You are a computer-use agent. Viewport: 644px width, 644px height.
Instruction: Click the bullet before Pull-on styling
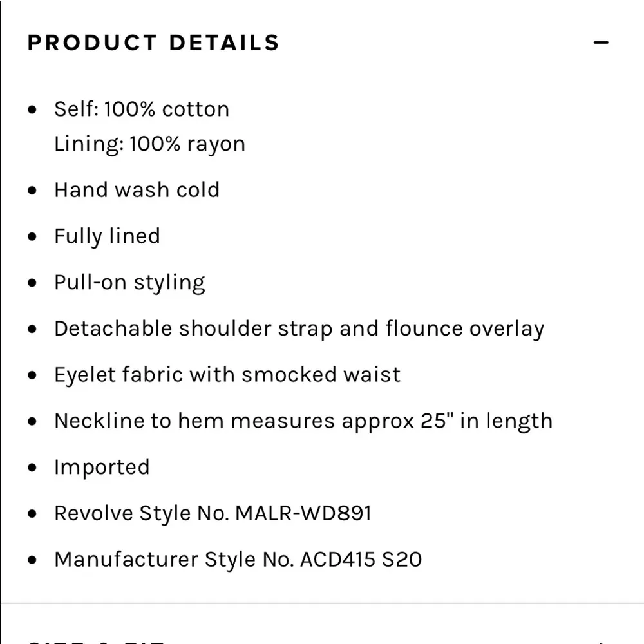click(x=33, y=283)
